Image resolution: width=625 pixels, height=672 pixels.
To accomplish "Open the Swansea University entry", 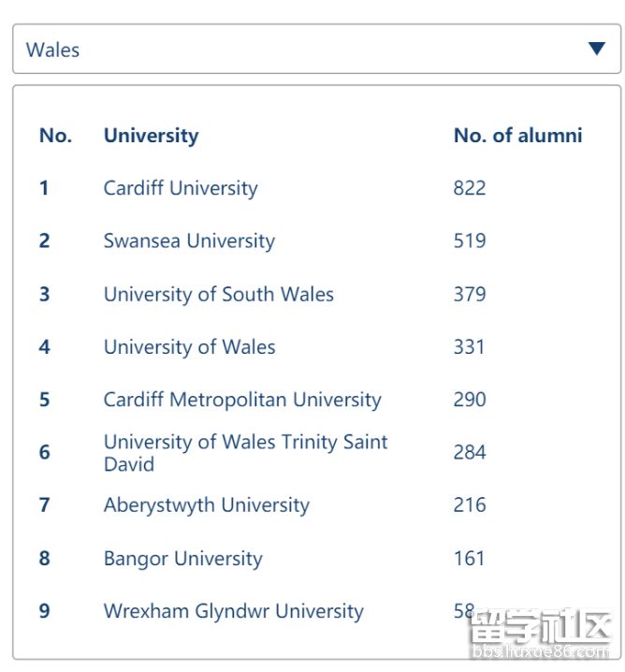I will (189, 241).
